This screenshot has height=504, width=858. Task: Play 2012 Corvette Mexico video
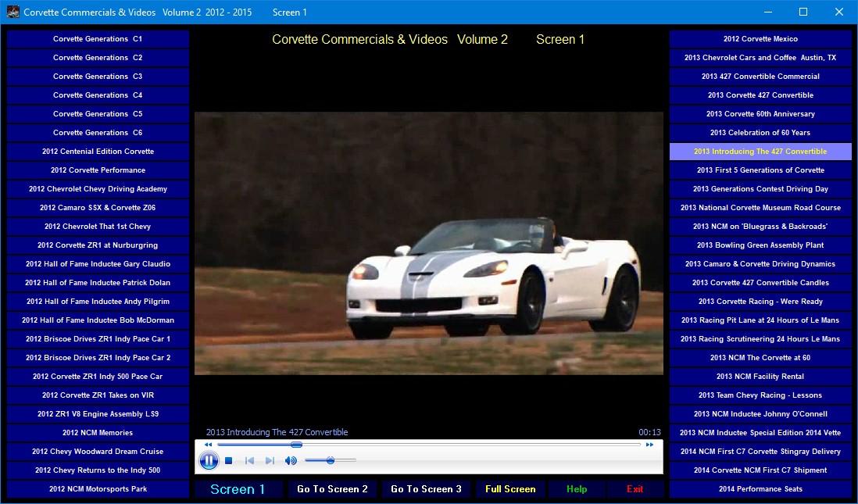(760, 39)
